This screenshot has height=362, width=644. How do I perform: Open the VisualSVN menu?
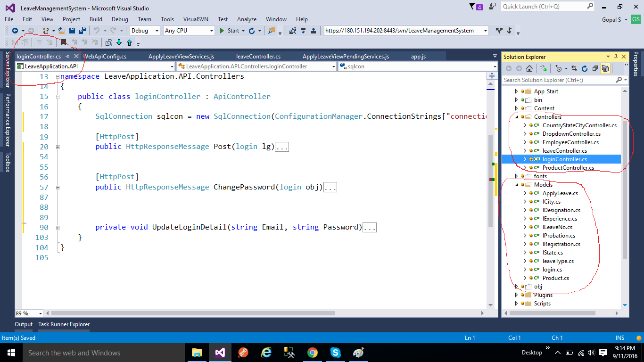[x=196, y=19]
